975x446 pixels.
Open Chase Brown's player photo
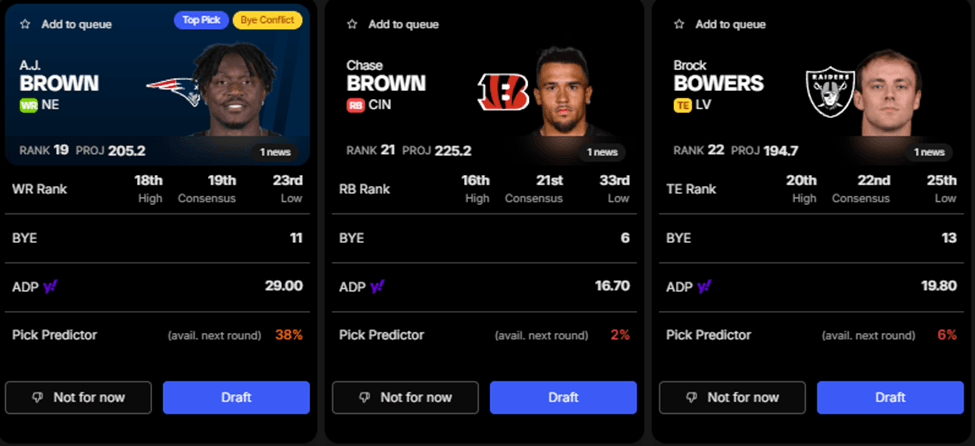coord(563,91)
